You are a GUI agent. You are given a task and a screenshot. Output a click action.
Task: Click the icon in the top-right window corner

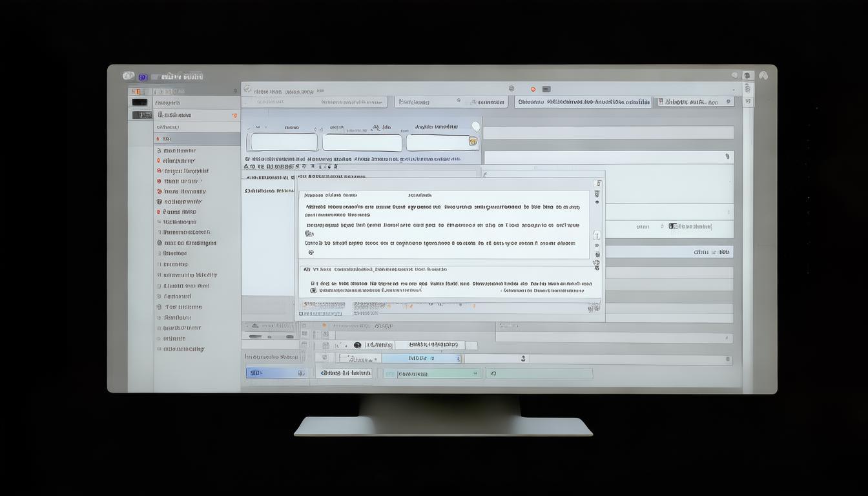click(763, 76)
